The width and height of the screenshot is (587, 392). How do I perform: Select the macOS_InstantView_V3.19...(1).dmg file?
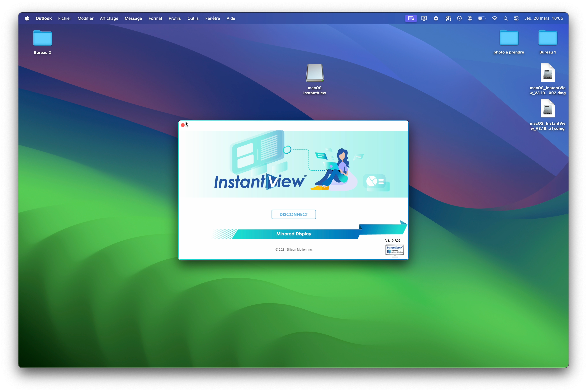(x=547, y=108)
